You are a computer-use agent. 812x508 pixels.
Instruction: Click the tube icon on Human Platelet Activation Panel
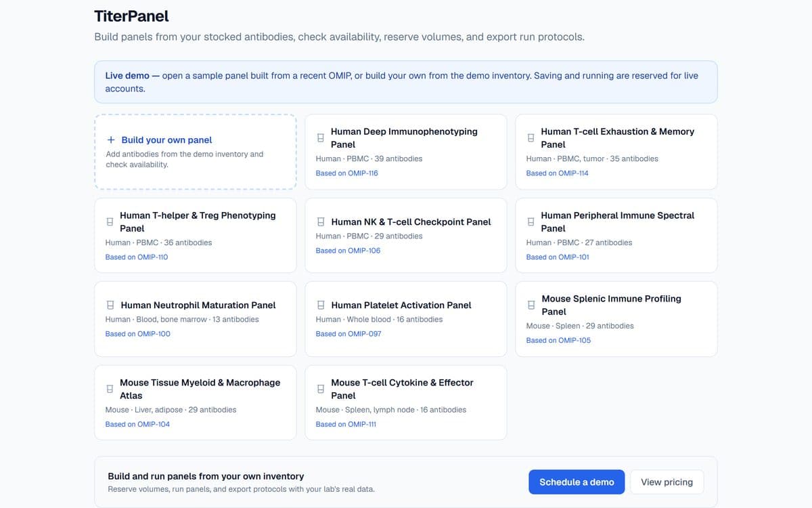[x=321, y=305]
